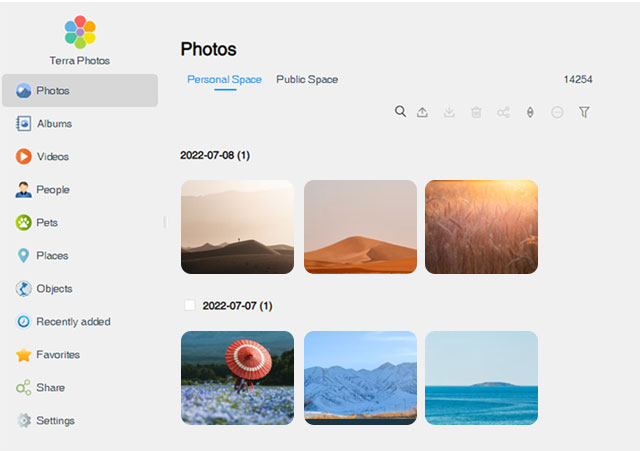Open the golden wheat field photo
640x451 pixels.
481,227
